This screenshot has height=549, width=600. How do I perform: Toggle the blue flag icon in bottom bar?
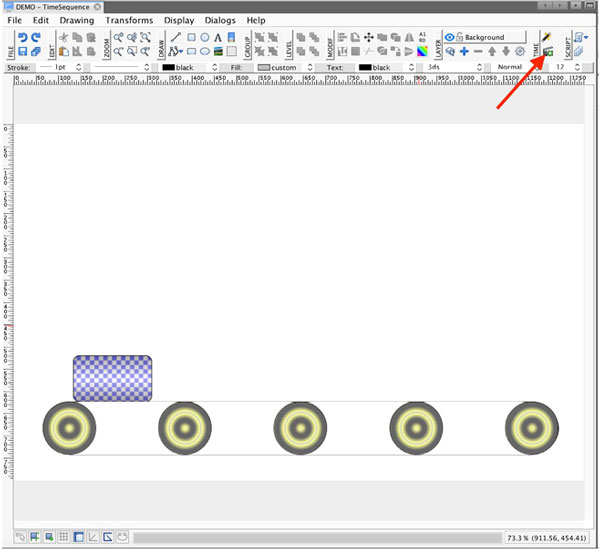click(34, 537)
